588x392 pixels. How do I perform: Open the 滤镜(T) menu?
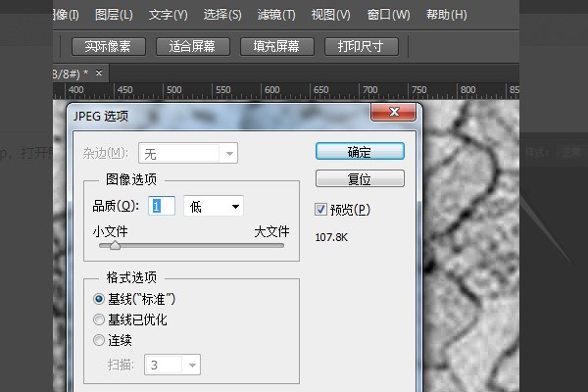coord(276,15)
